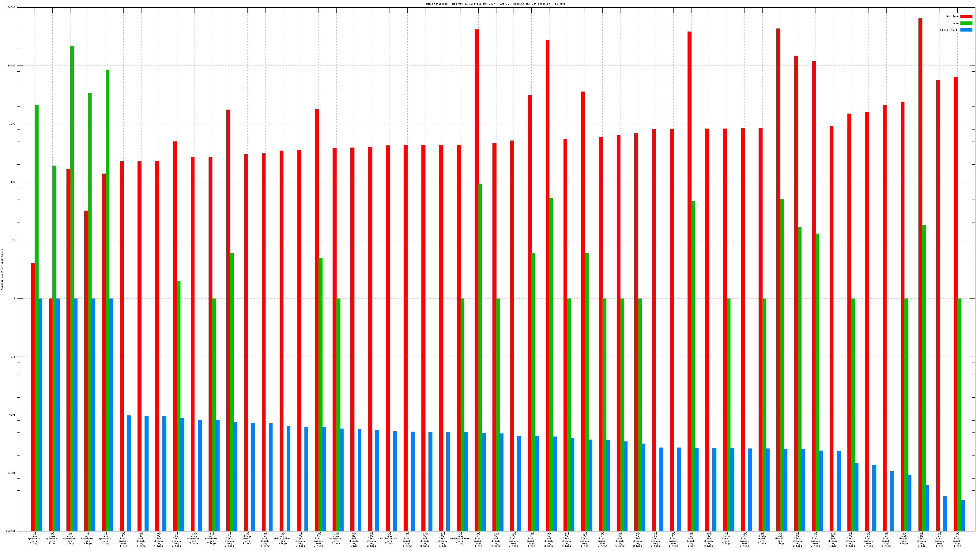The image size is (980, 551).
Task: Click the zen.spamhaus.org 7 hops label
Action: click(212, 538)
